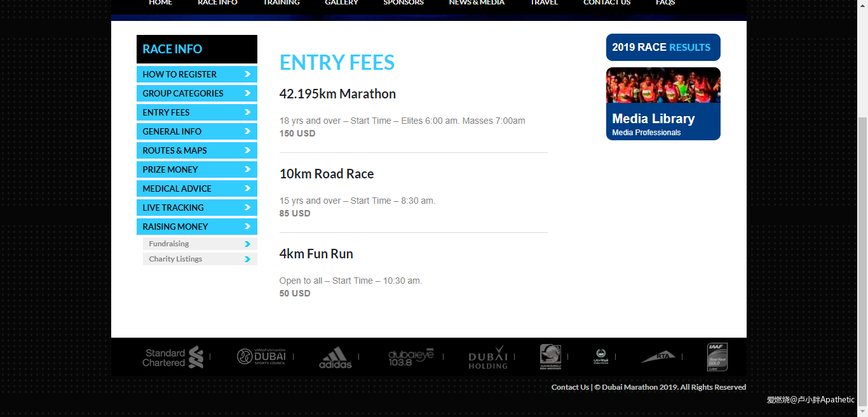
Task: Click the Contact Us footer link
Action: (570, 387)
